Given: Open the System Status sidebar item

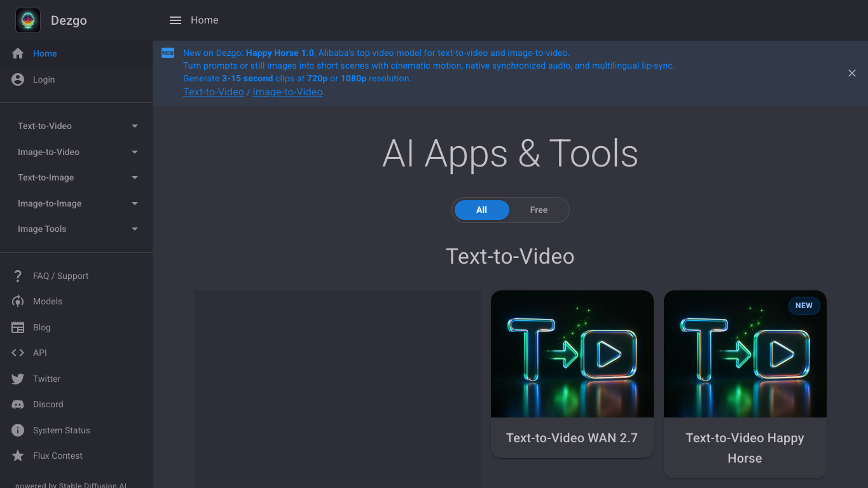Looking at the screenshot, I should pos(76,430).
